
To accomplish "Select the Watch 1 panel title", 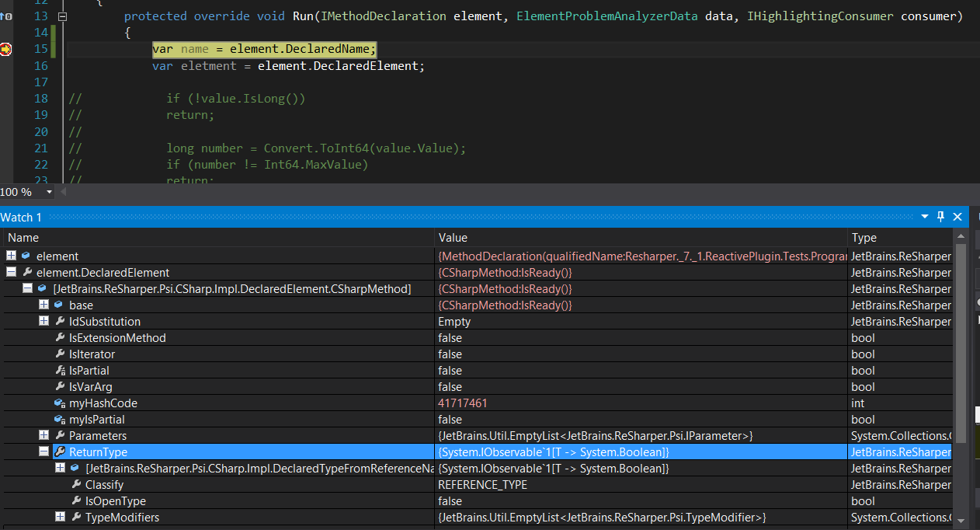I will pyautogui.click(x=22, y=217).
